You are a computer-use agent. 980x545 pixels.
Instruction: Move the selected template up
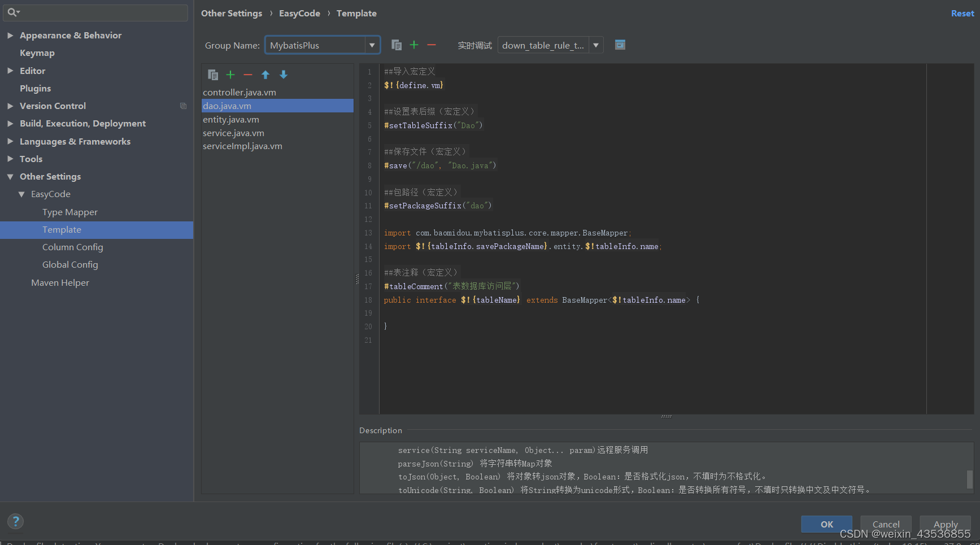click(265, 75)
